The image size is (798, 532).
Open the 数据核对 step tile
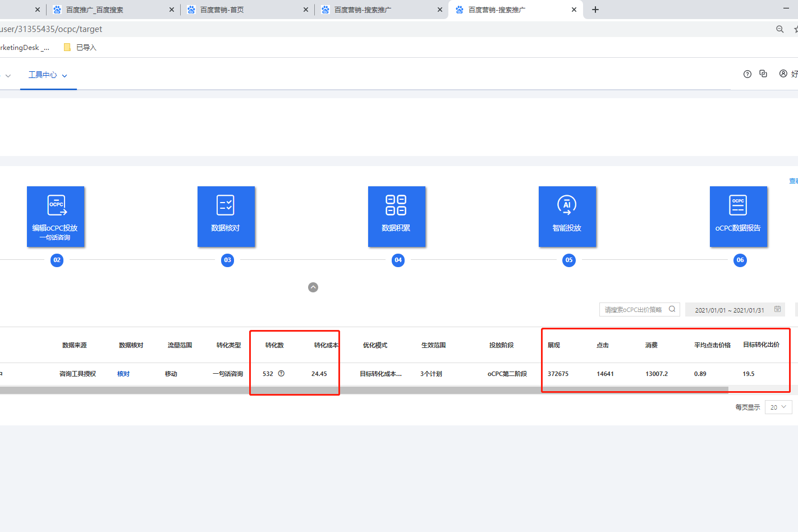(226, 216)
